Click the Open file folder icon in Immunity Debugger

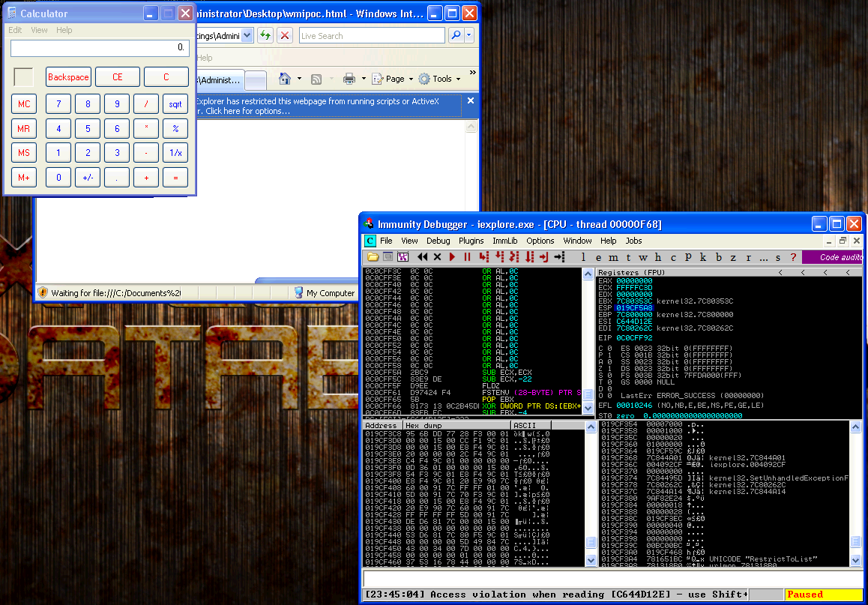[x=373, y=257]
